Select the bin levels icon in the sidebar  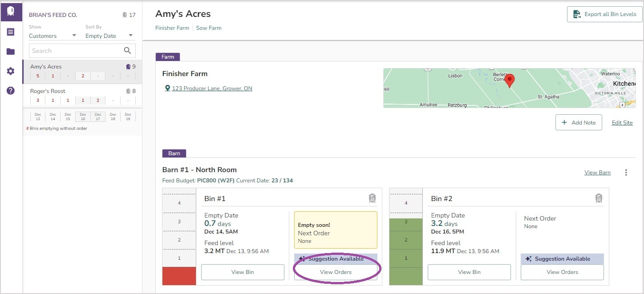[11, 11]
